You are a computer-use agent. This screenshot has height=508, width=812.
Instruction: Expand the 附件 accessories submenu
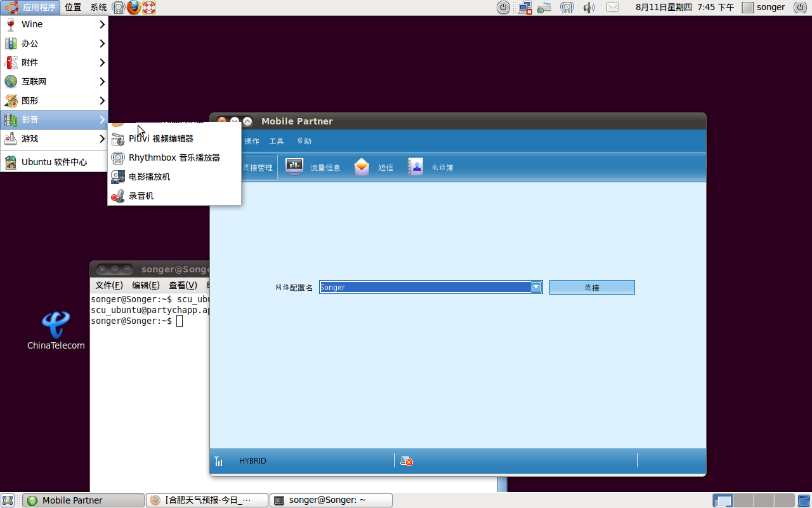click(x=54, y=62)
